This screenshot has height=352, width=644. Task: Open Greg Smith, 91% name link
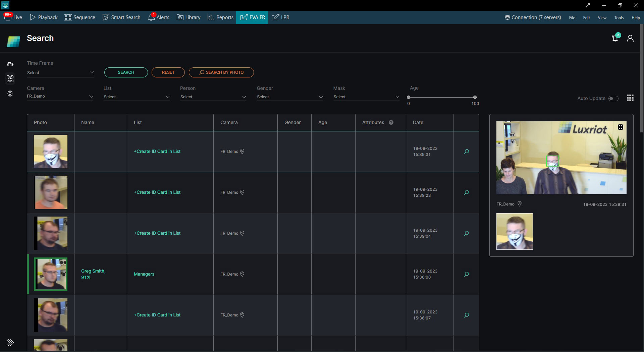tap(93, 274)
